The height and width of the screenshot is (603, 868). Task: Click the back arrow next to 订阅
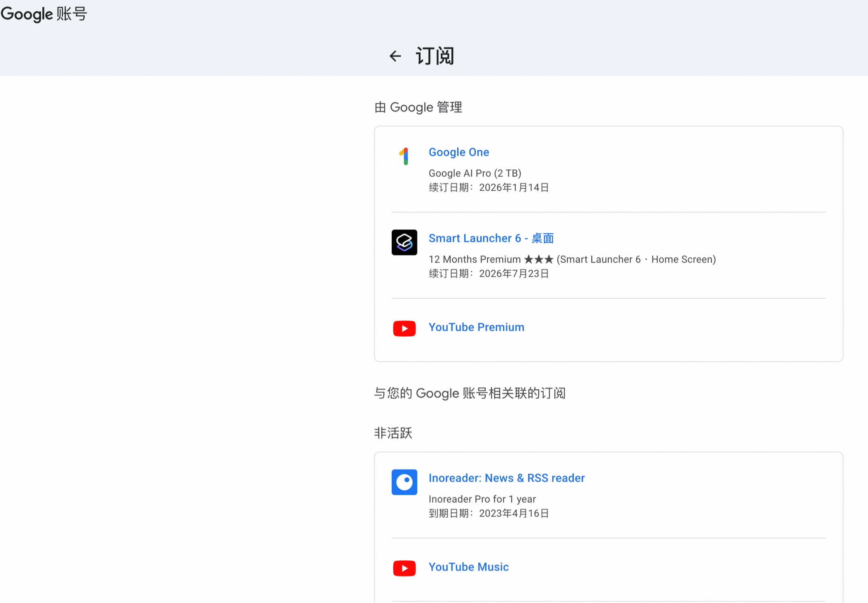point(395,56)
